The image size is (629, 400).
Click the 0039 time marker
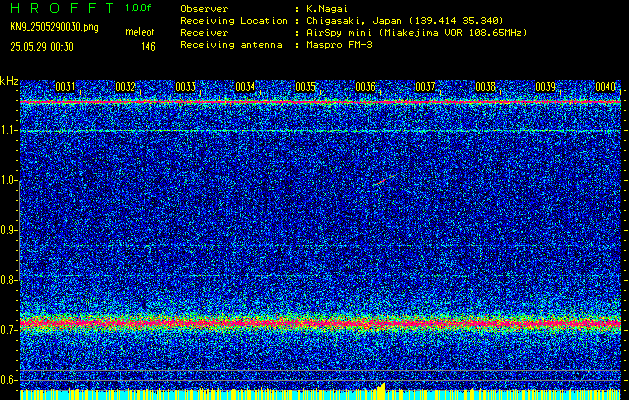tap(545, 87)
